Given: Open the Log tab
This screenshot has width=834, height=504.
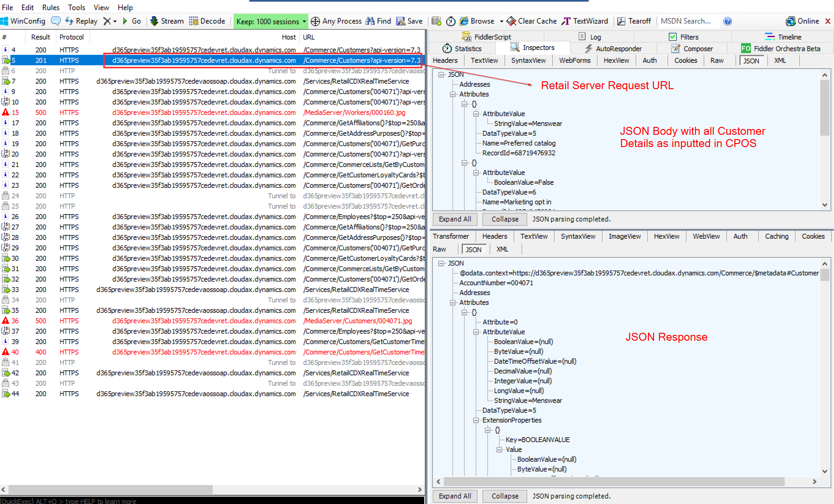Looking at the screenshot, I should (590, 37).
